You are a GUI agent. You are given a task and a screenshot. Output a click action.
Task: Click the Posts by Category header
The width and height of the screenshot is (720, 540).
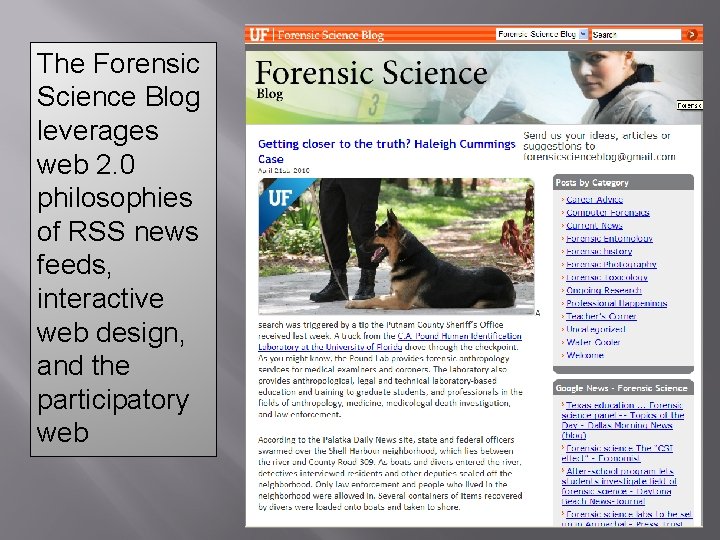pyautogui.click(x=623, y=182)
